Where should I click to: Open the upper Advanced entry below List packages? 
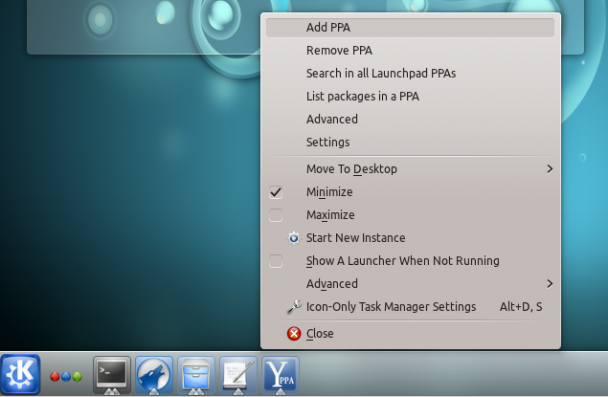410,119
